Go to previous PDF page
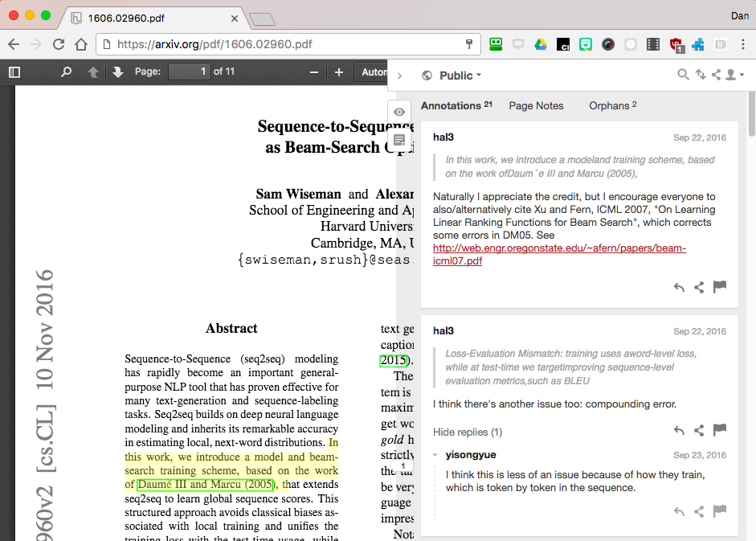The height and width of the screenshot is (541, 756). click(x=93, y=72)
